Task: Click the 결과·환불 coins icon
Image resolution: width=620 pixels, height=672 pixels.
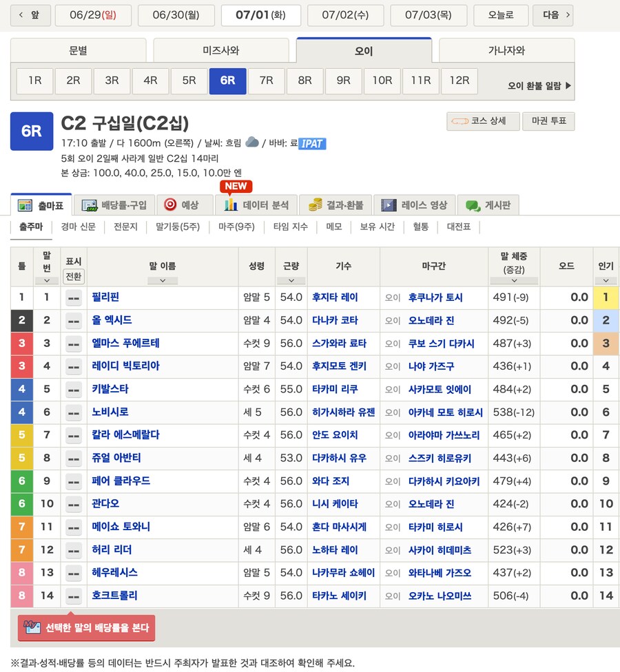Action: 316,204
